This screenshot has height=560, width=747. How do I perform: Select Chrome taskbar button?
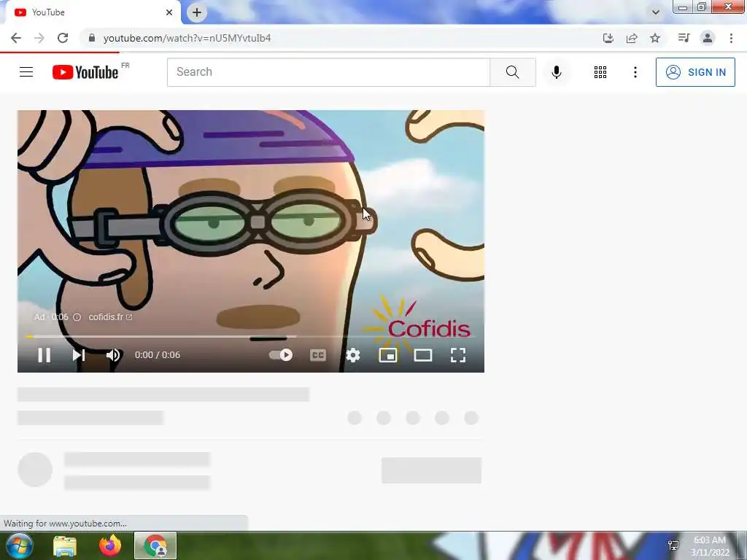point(155,545)
